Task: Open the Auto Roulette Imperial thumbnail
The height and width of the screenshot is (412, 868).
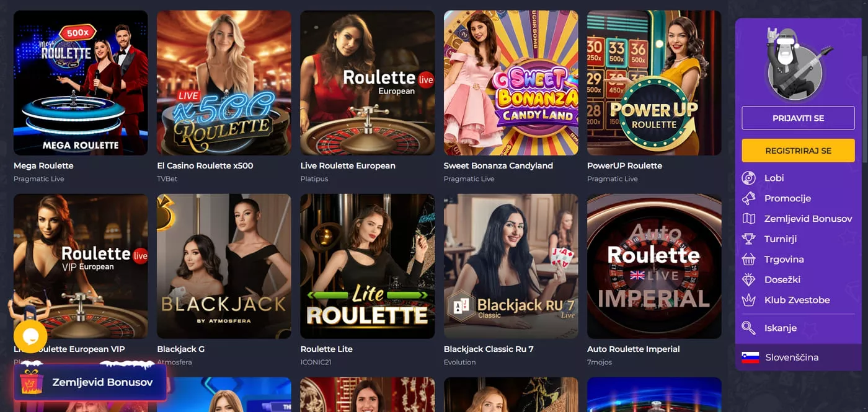Action: (654, 266)
